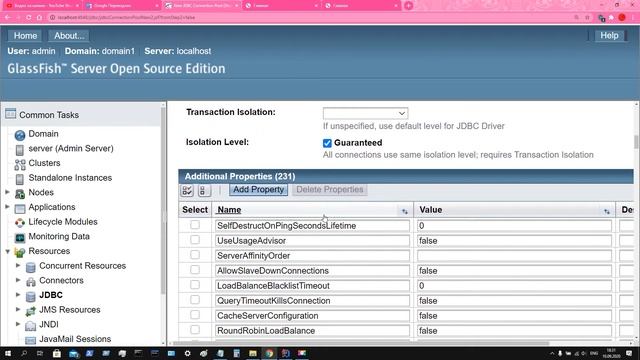640x360 pixels.
Task: Open the Microsoft Store taskbar icon
Action: 57,353
